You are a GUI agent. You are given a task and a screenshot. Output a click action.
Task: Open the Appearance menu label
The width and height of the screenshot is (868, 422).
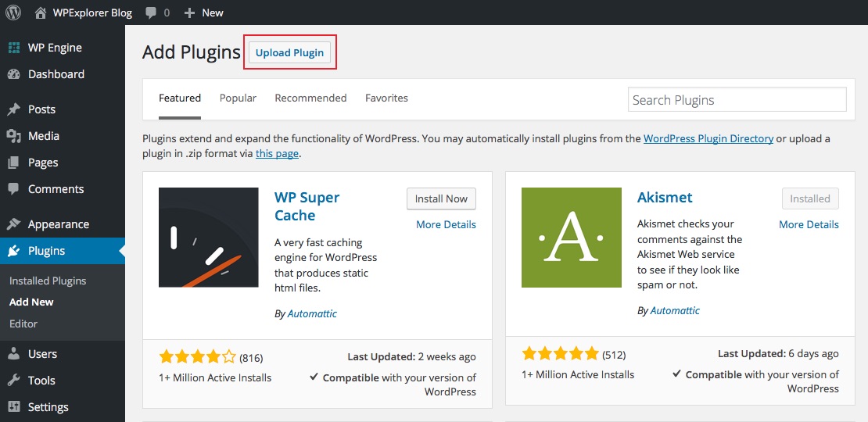click(x=59, y=224)
